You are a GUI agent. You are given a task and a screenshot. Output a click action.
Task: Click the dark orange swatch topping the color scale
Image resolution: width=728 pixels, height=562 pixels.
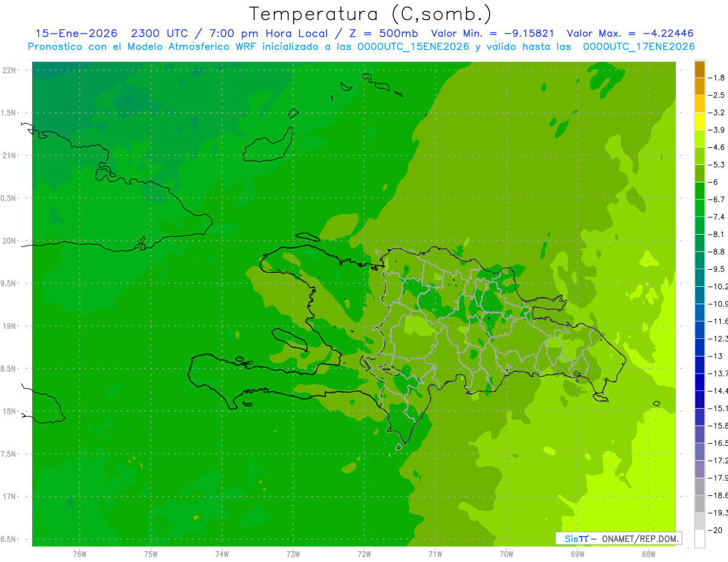[699, 69]
